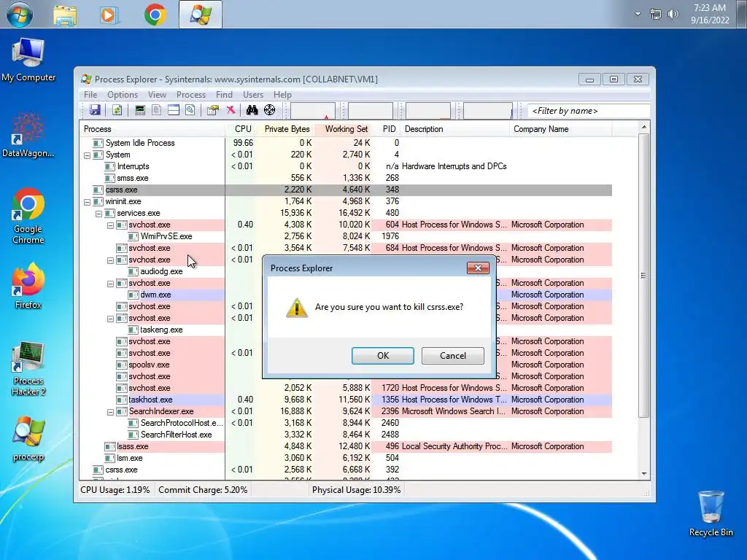Collapse the svchost.exe node above dwm.exe
The height and width of the screenshot is (560, 747).
(111, 284)
